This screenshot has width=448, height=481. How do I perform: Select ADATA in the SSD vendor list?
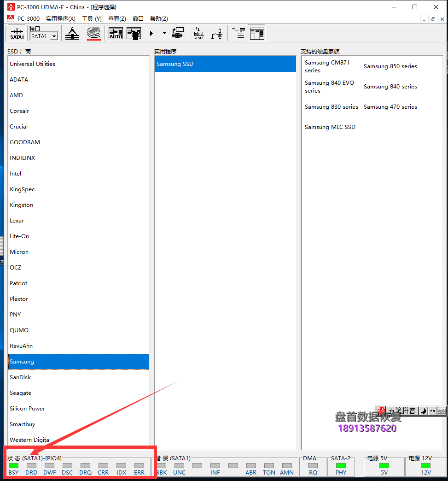coord(79,79)
